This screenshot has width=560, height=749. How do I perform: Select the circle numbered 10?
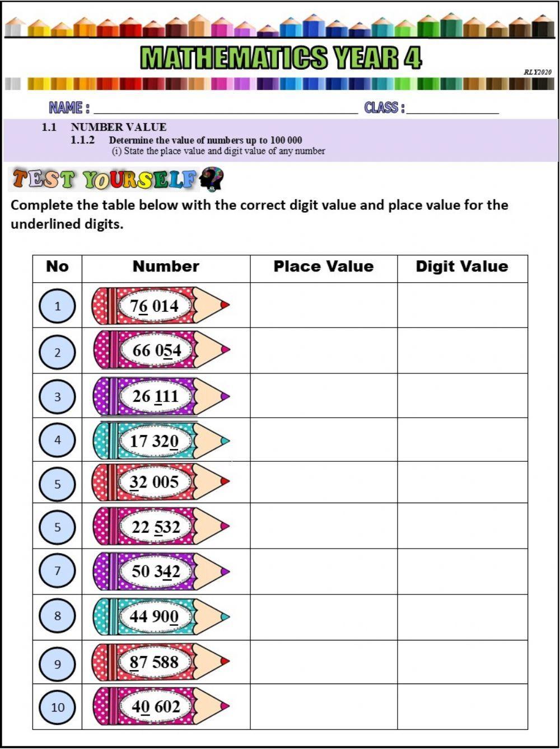pos(57,707)
